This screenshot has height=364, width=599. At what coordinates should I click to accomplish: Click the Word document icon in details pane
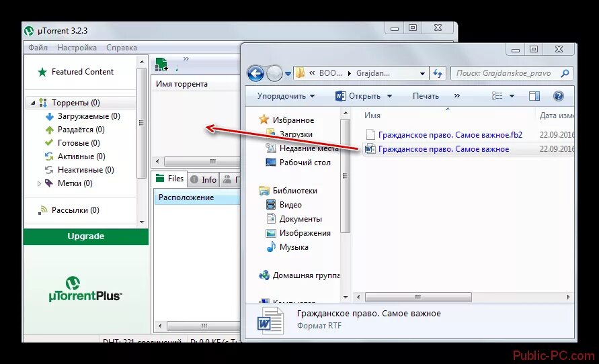click(270, 320)
